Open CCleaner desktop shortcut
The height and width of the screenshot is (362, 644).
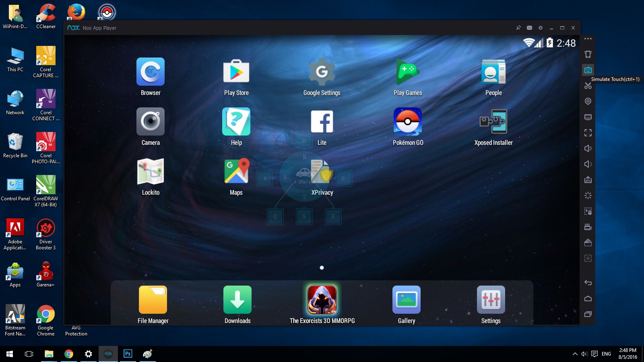pyautogui.click(x=46, y=16)
